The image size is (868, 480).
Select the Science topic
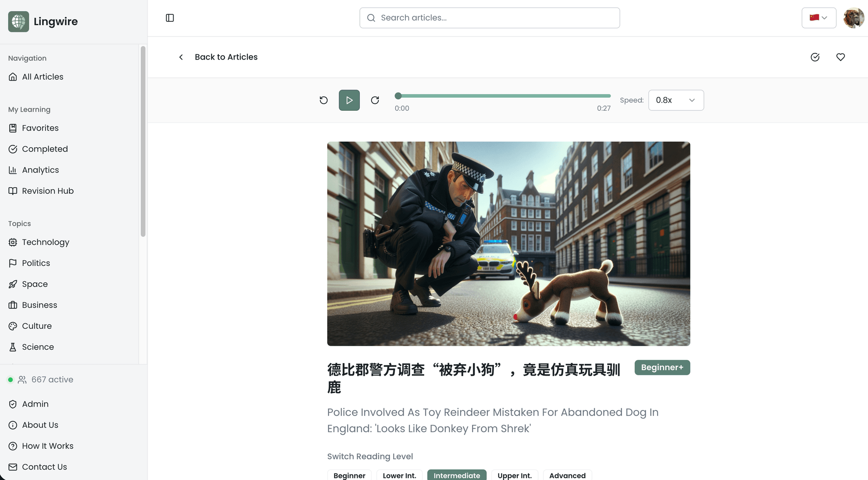click(x=38, y=347)
